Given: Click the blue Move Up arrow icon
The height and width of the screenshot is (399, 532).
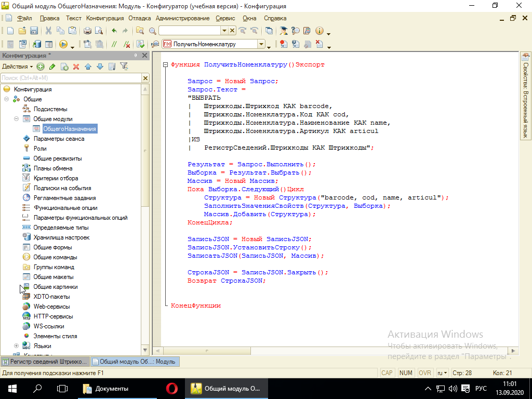Looking at the screenshot, I should tap(88, 66).
